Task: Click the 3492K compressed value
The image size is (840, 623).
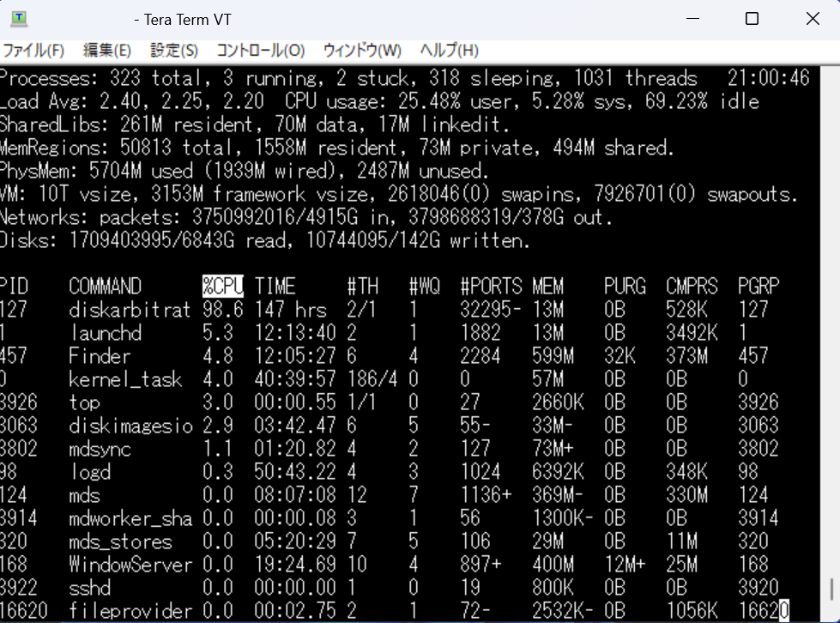Action: (x=692, y=333)
